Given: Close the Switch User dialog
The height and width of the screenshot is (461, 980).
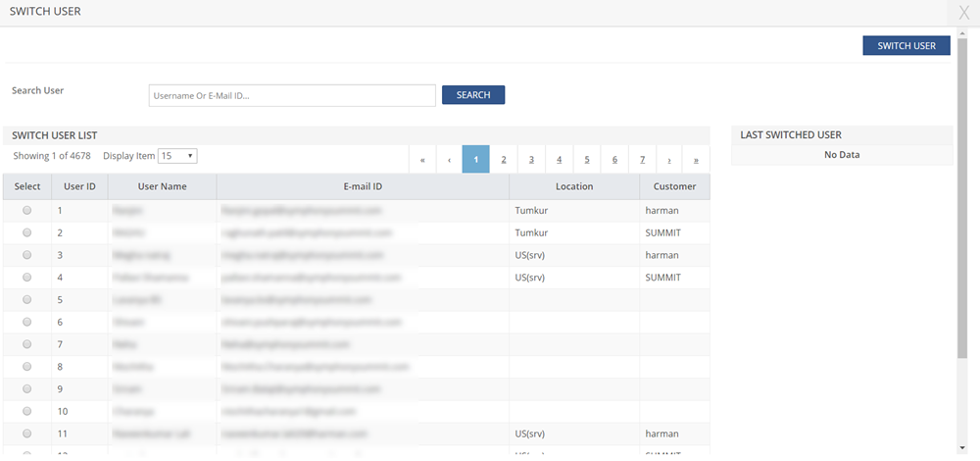Looking at the screenshot, I should click(964, 13).
